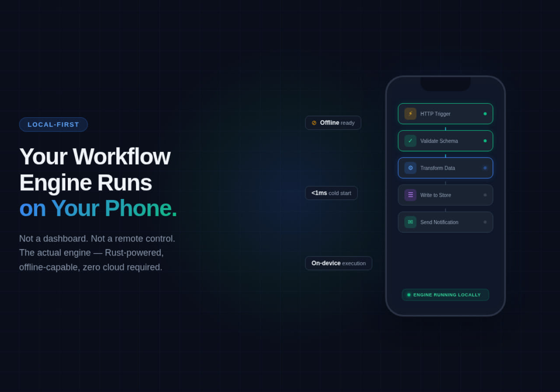Click the <1ms cold start tag

[331, 193]
